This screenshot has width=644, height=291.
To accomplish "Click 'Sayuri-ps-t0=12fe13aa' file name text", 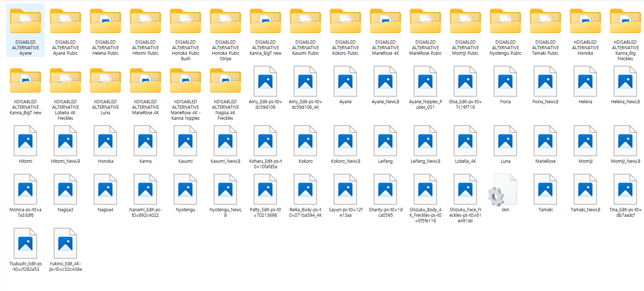I will [345, 212].
